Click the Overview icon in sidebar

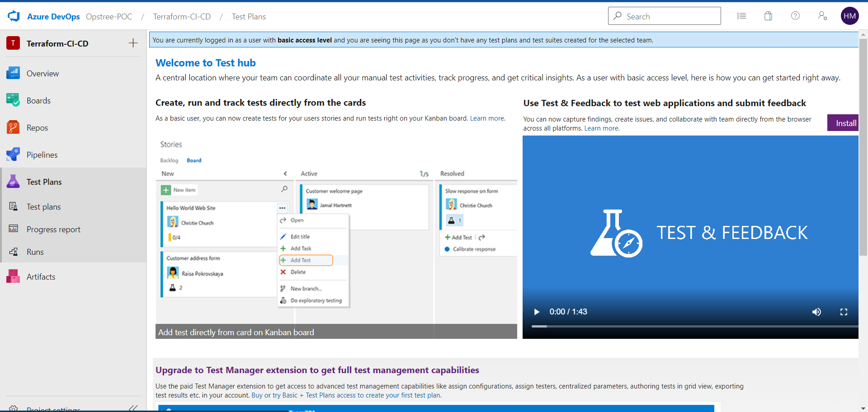click(13, 73)
